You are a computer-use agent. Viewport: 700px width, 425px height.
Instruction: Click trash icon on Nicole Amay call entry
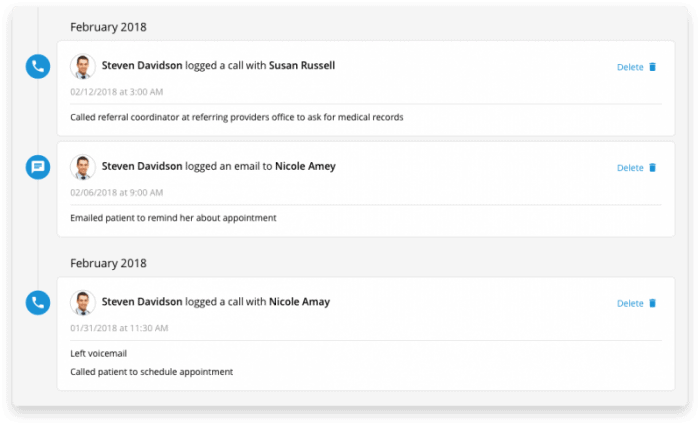652,303
